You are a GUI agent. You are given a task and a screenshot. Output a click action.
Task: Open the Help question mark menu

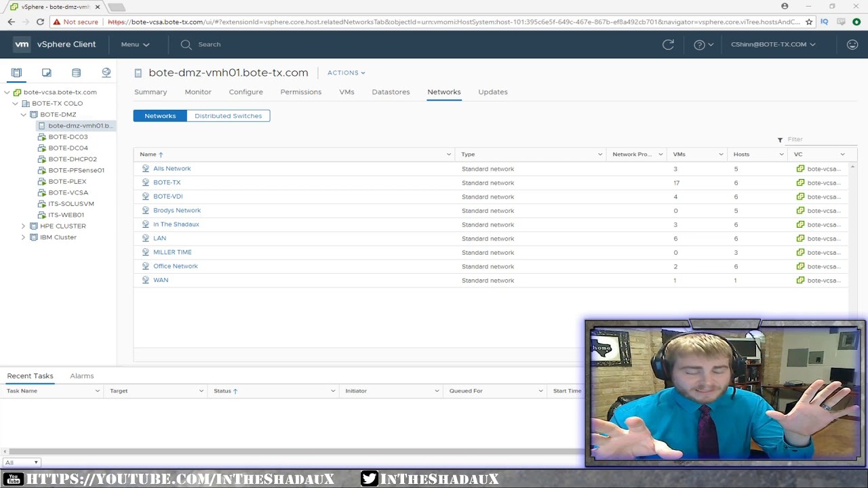703,45
